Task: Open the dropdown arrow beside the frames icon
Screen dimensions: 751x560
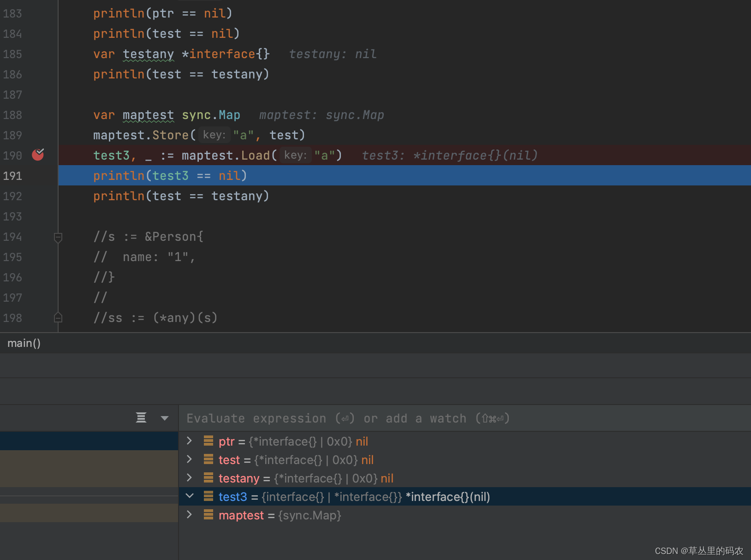Action: click(165, 418)
